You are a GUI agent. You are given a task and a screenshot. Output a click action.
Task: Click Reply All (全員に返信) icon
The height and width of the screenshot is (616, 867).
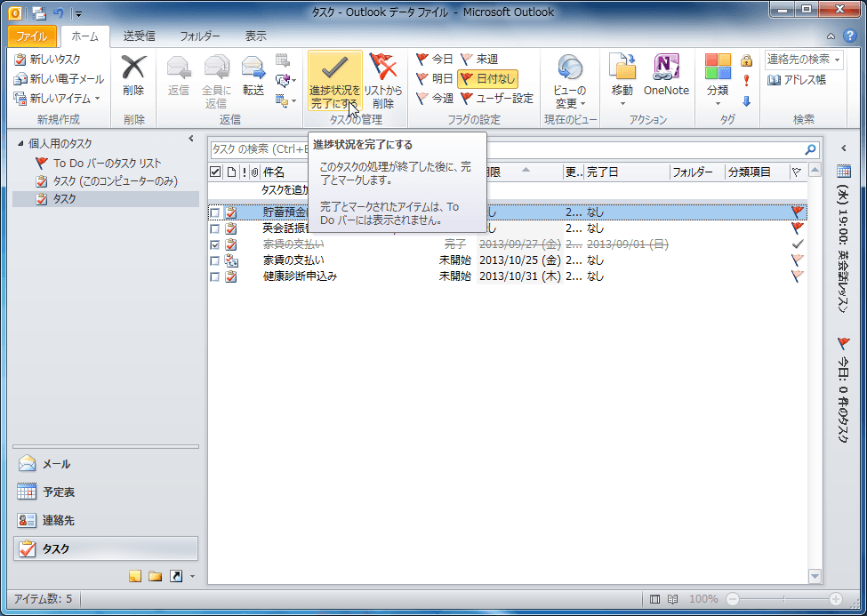216,68
